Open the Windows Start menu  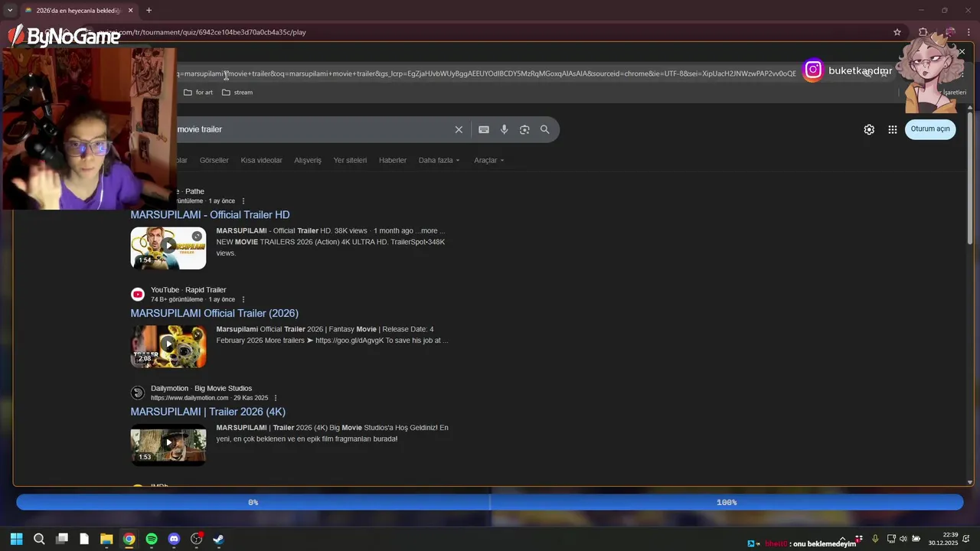[x=16, y=539]
